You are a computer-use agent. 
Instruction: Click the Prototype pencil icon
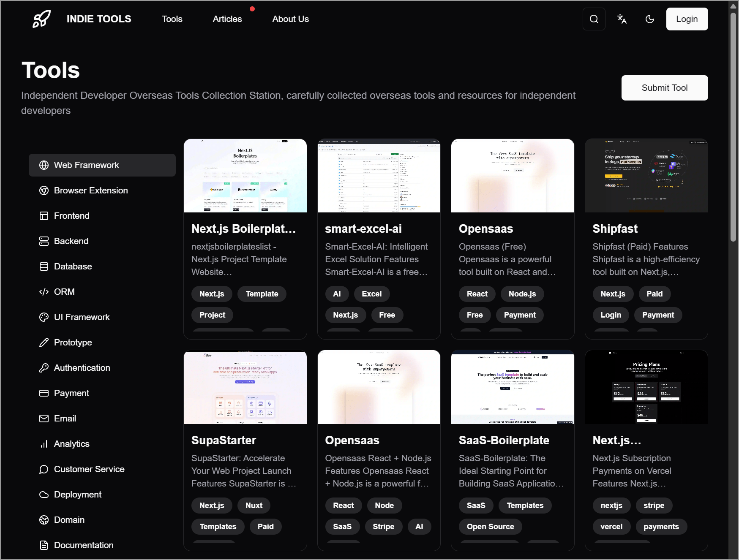[44, 343]
